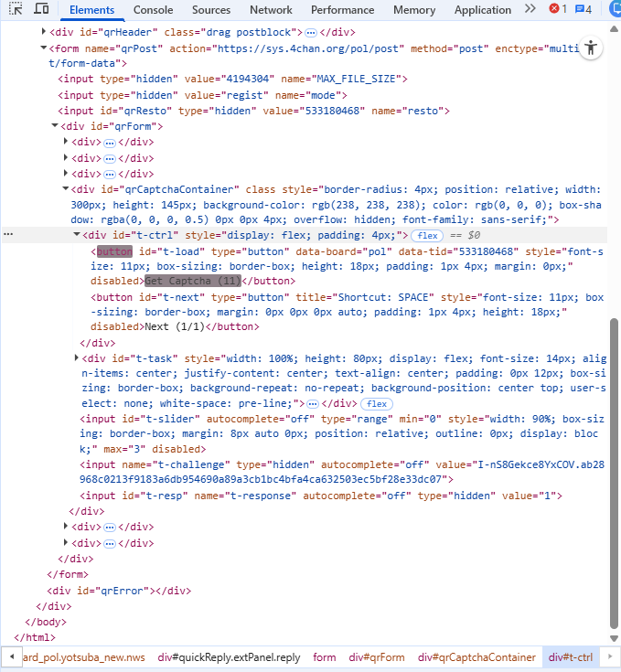This screenshot has width=621, height=672.
Task: Toggle the device toolbar icon
Action: [41, 9]
